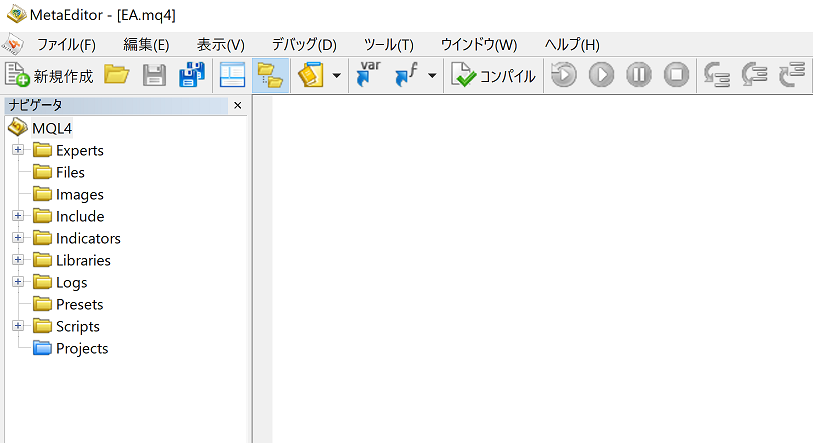Screen dimensions: 813x443
Task: Open the MQL4 reference book icon
Action: tap(311, 75)
